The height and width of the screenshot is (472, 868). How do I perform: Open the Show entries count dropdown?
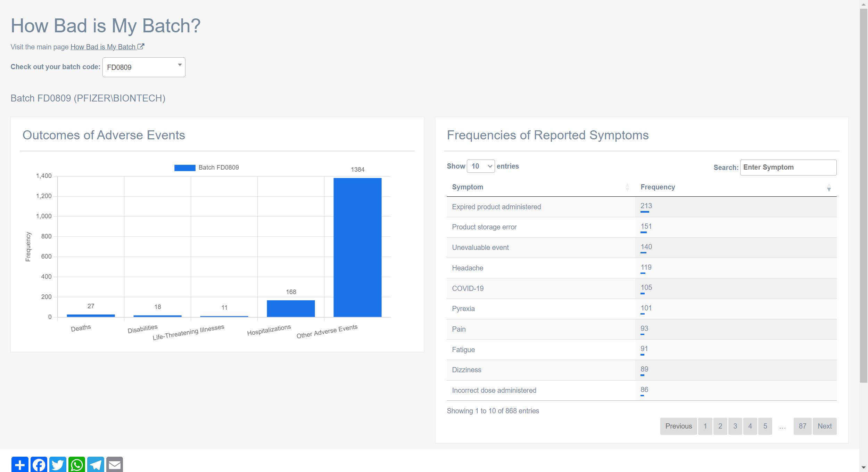pyautogui.click(x=481, y=166)
